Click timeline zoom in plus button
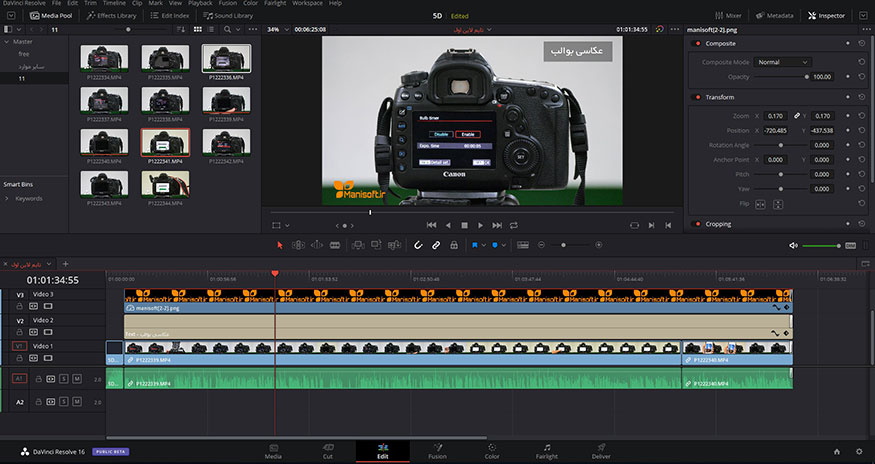The height and width of the screenshot is (464, 875). pyautogui.click(x=599, y=245)
